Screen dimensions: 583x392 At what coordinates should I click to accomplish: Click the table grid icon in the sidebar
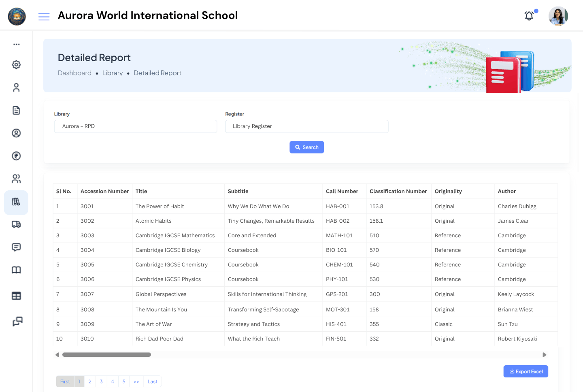coord(16,296)
